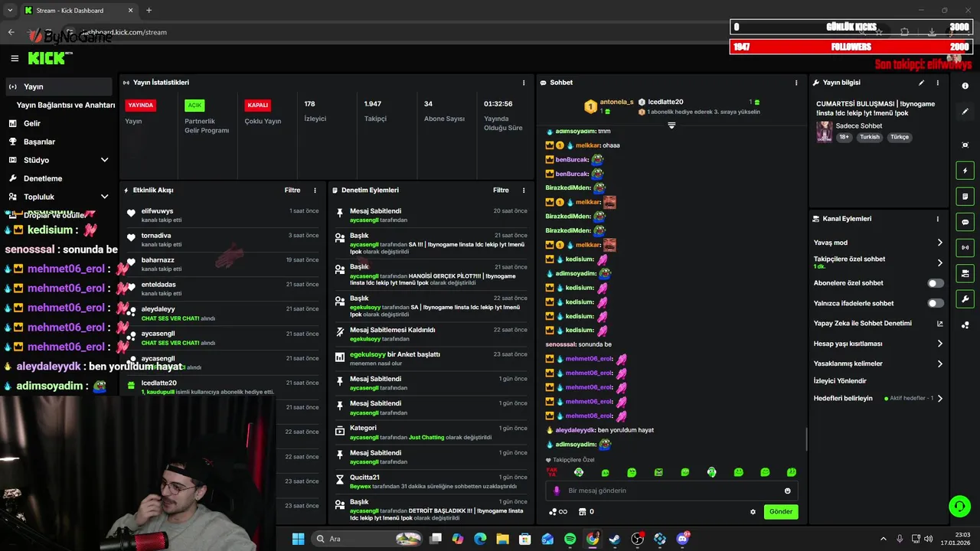Click the screen capture icon in right sidebar
This screenshot has width=980, height=551.
tap(965, 145)
